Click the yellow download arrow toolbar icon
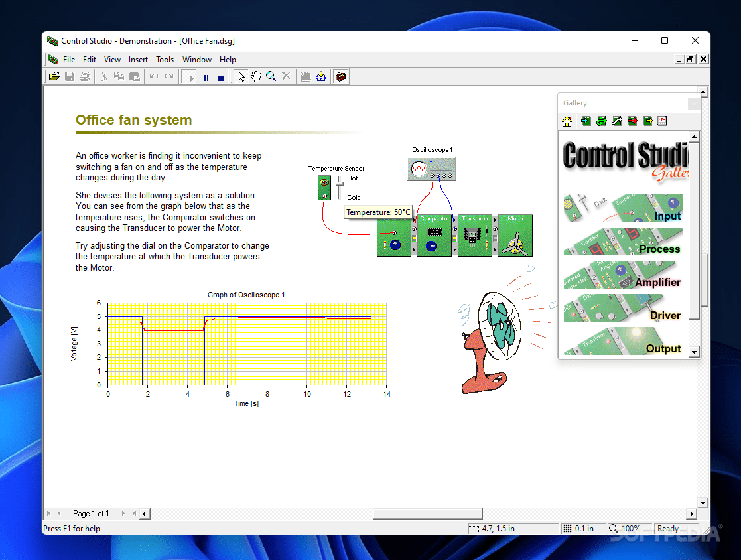The height and width of the screenshot is (560, 741). pyautogui.click(x=321, y=76)
